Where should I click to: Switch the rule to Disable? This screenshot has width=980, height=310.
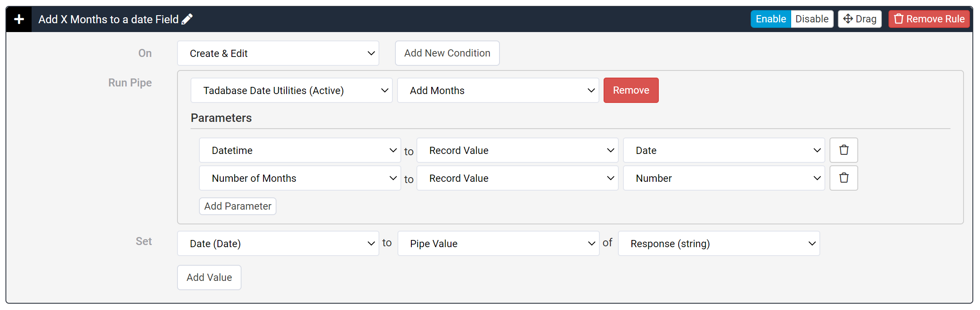point(812,19)
